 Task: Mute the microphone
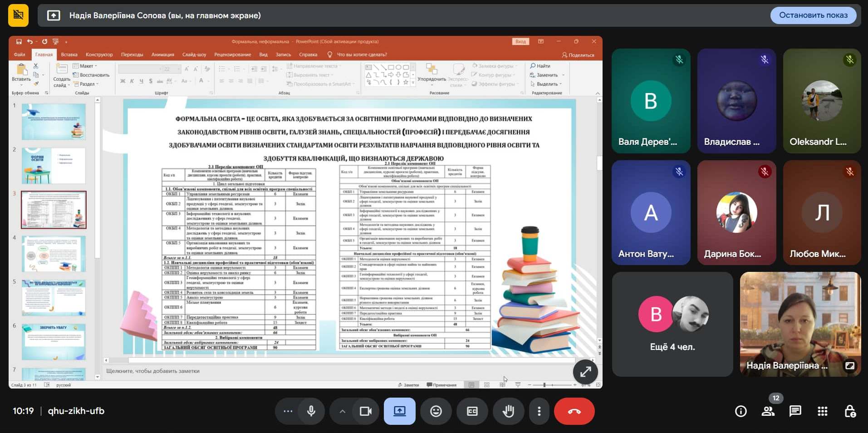pyautogui.click(x=311, y=411)
